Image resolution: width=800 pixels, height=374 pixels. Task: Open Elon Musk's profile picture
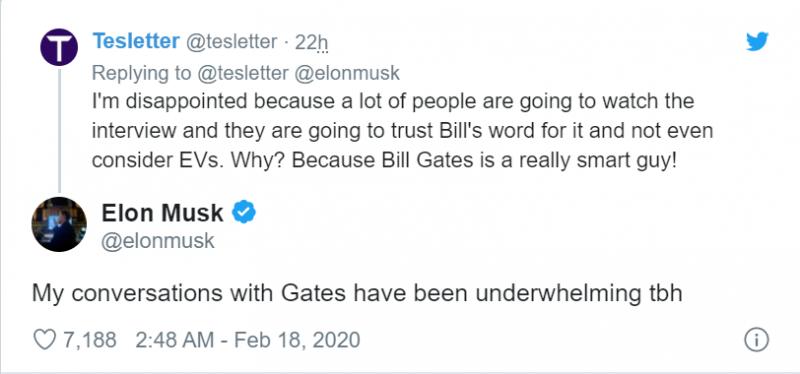[59, 224]
